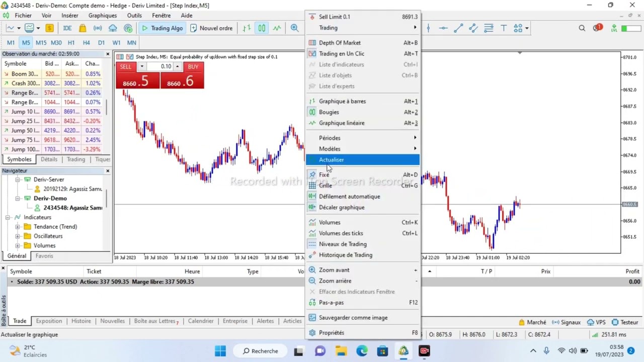Image resolution: width=644 pixels, height=362 pixels.
Task: Open Microsoft Edge from the taskbar
Action: pos(362,351)
